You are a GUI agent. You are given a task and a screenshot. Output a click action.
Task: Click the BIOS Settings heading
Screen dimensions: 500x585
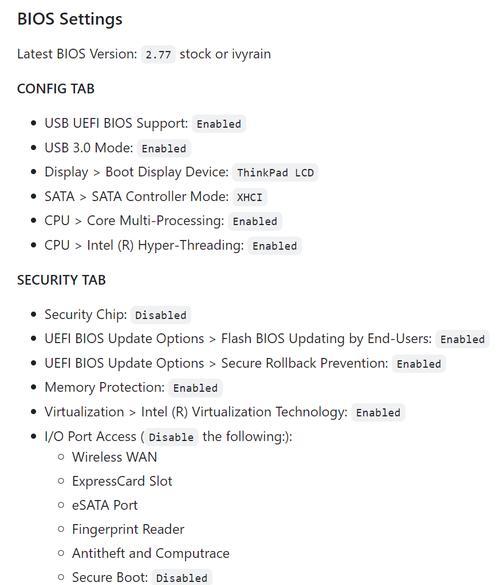pos(70,19)
